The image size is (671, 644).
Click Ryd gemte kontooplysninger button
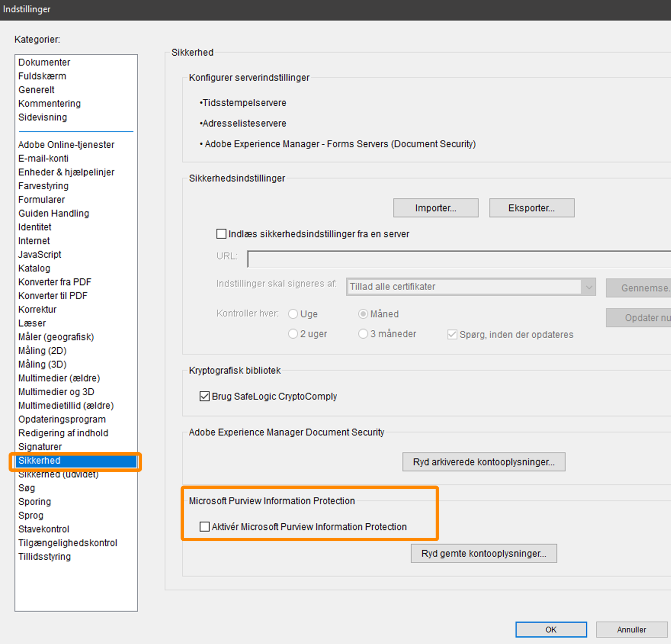tap(484, 554)
